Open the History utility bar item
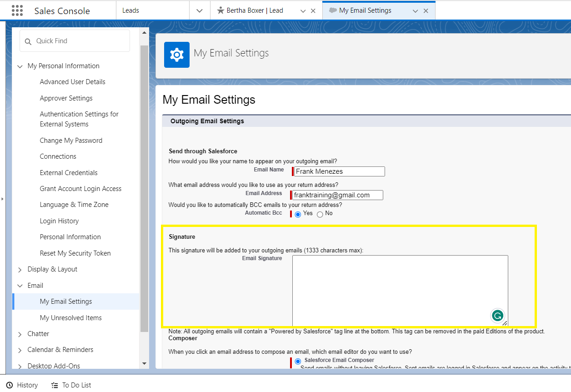 click(22, 385)
